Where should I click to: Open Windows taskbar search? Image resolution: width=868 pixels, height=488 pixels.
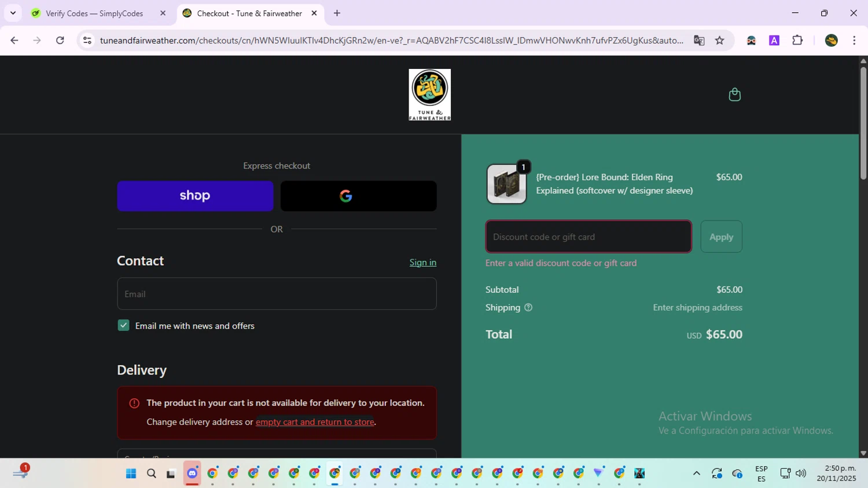click(151, 474)
